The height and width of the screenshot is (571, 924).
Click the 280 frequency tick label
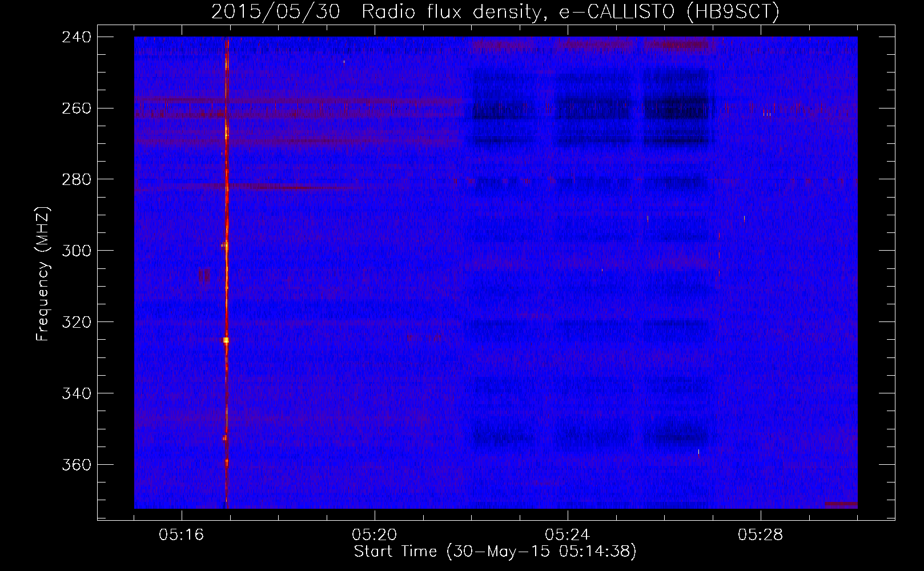[77, 179]
